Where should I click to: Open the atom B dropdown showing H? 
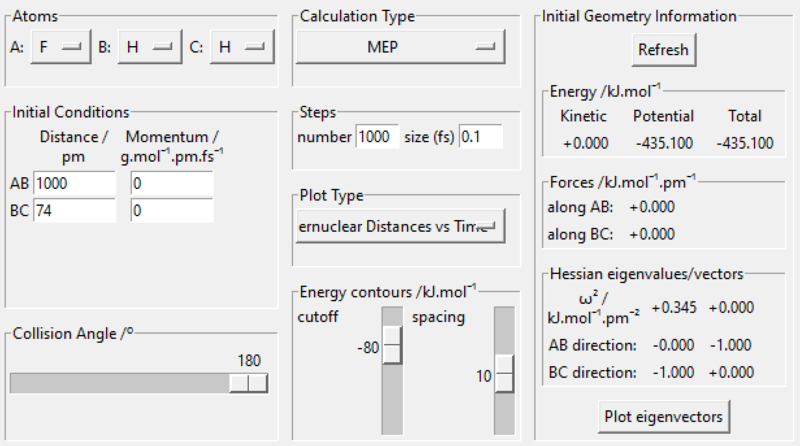[149, 46]
